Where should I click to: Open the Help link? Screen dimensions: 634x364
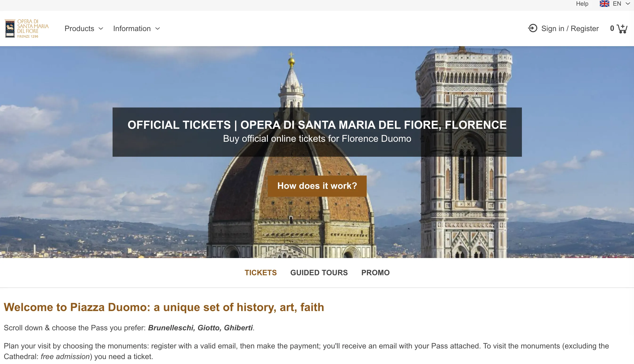click(582, 4)
